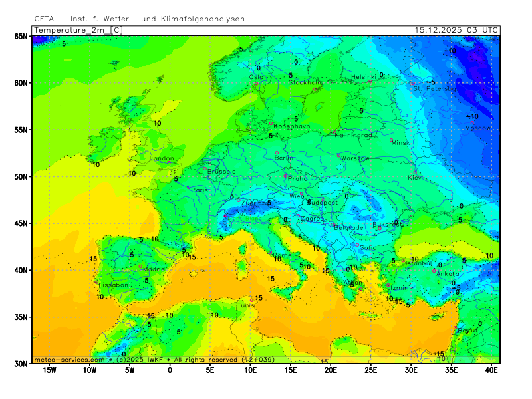Click the Stockholm location marker
This screenshot has width=532, height=399.
(x=315, y=89)
